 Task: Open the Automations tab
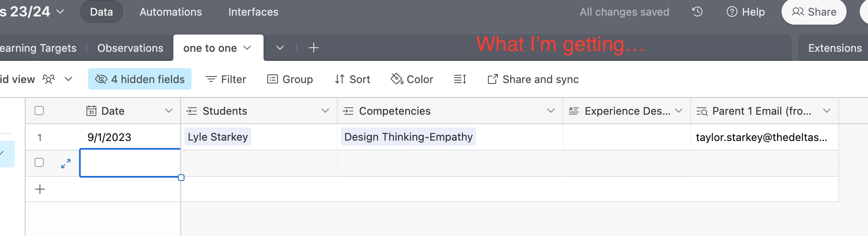click(170, 12)
